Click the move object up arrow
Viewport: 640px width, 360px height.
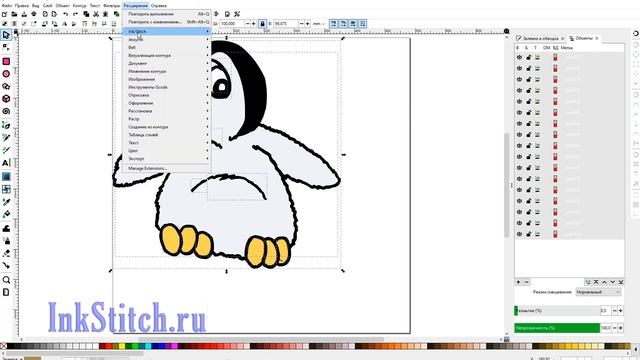pyautogui.click(x=604, y=282)
